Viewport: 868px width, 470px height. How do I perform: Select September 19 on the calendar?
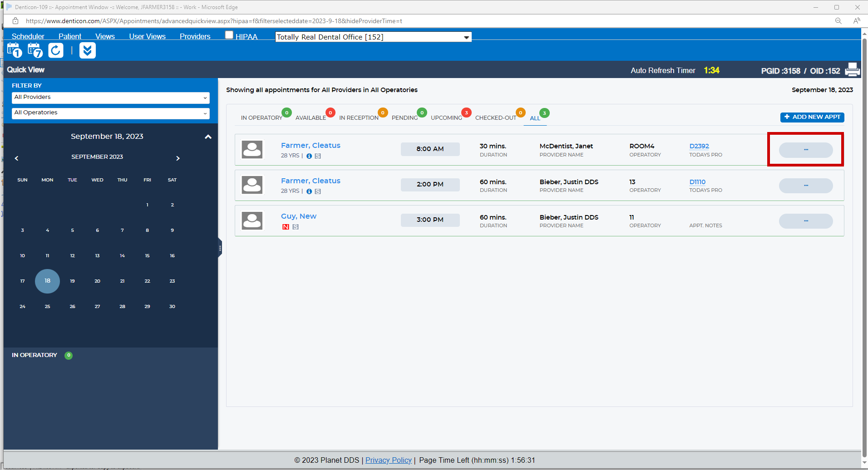tap(72, 281)
